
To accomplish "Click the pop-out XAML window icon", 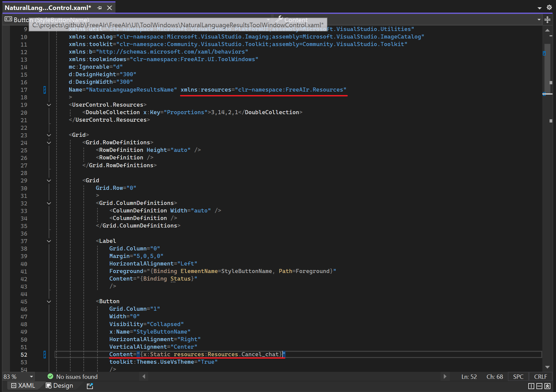I will (90, 386).
